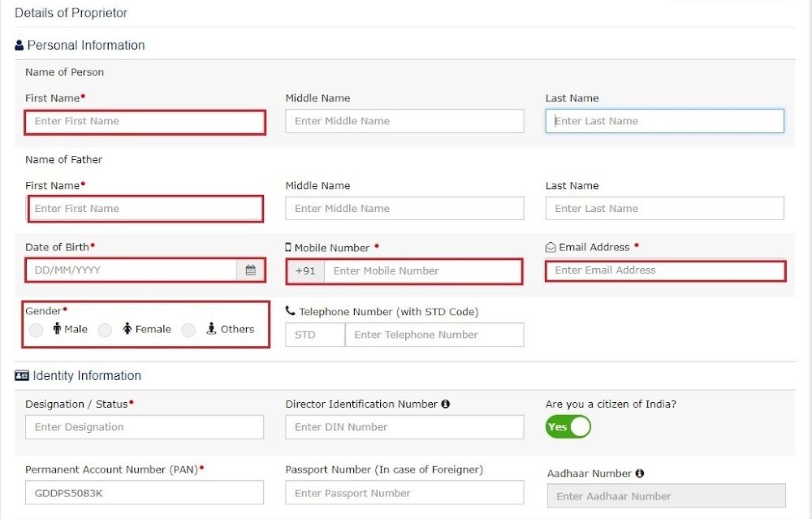Click the Passport Number (In case of Foreigner) label
This screenshot has height=519, width=812.
[384, 469]
